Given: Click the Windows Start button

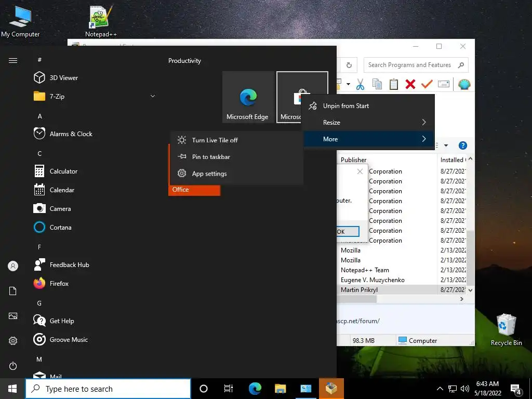Looking at the screenshot, I should pos(12,389).
